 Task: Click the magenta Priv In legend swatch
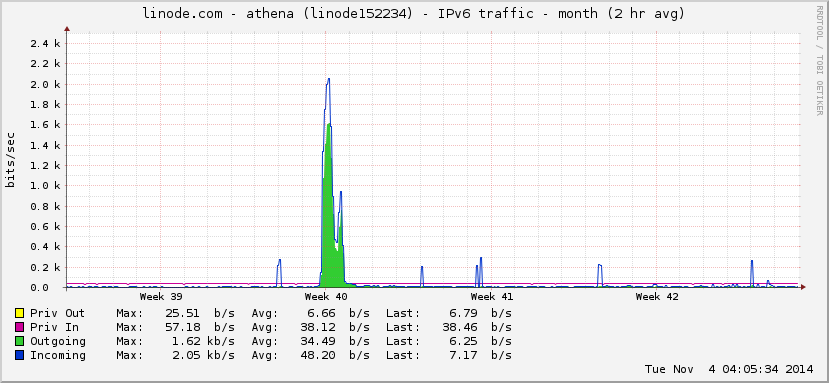[x=20, y=327]
